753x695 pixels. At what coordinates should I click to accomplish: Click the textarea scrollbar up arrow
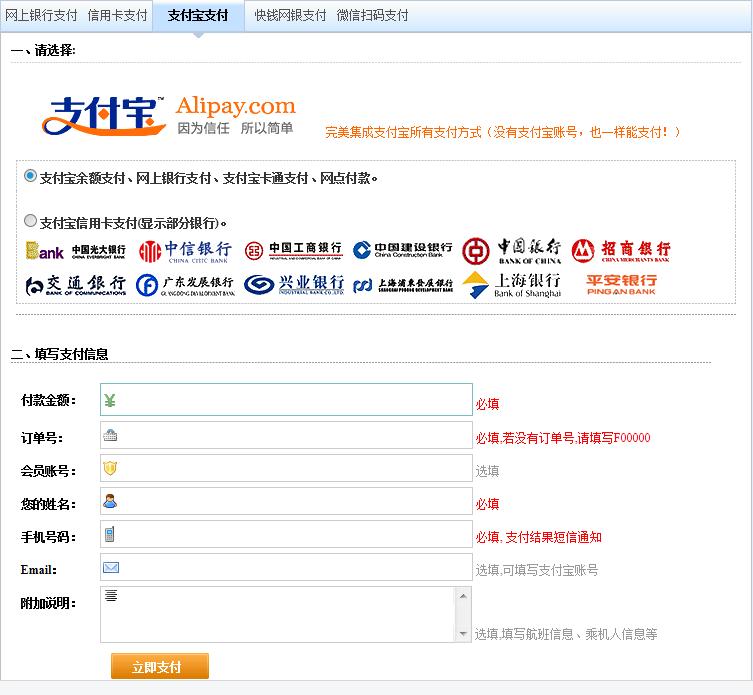pyautogui.click(x=463, y=596)
